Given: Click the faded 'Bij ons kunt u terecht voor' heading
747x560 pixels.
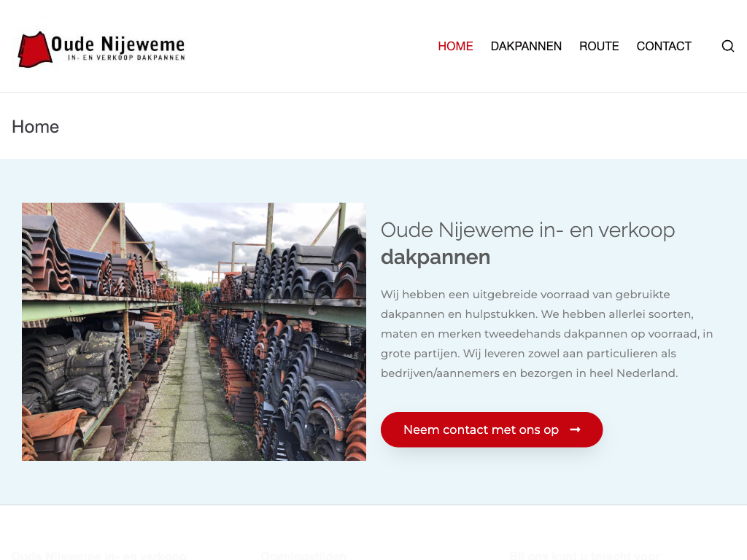Looking at the screenshot, I should tap(584, 556).
